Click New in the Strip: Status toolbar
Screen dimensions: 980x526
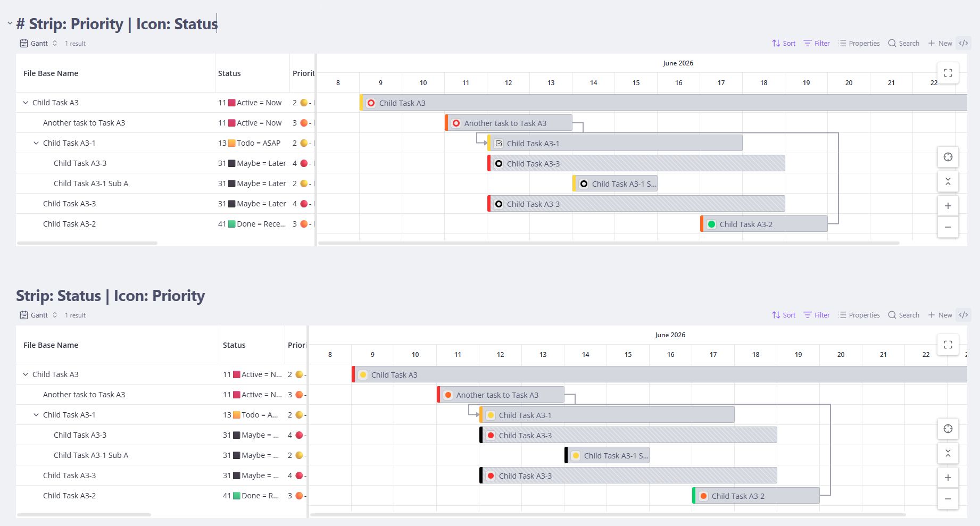(x=940, y=315)
